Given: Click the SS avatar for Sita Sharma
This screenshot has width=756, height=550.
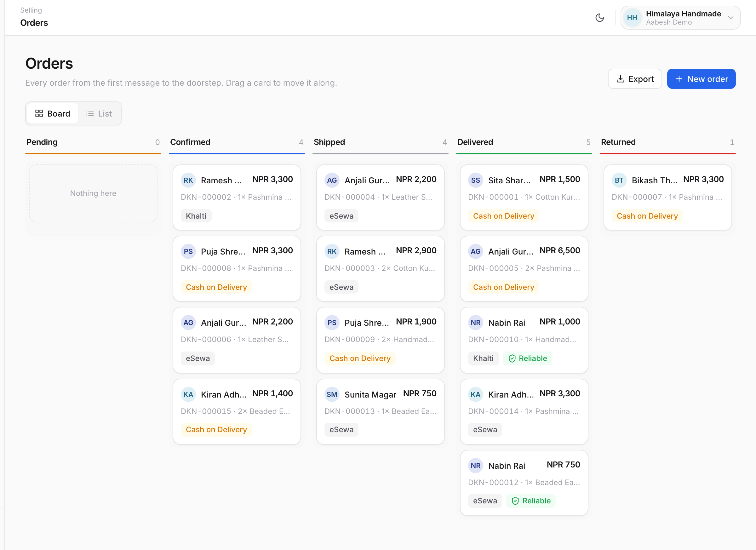Looking at the screenshot, I should [x=475, y=180].
